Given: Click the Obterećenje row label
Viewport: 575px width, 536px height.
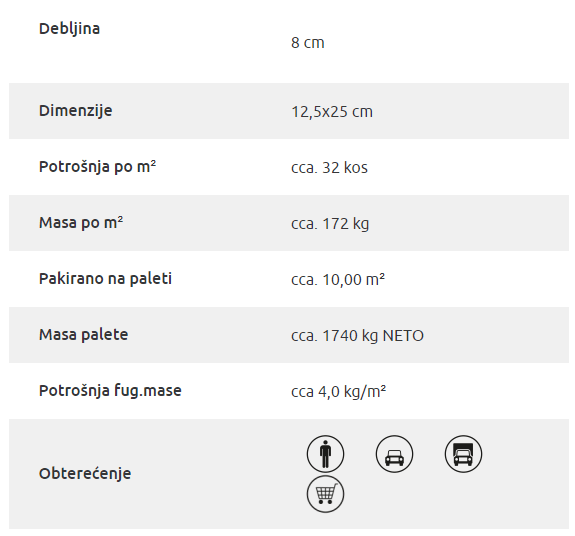Looking at the screenshot, I should [x=85, y=474].
